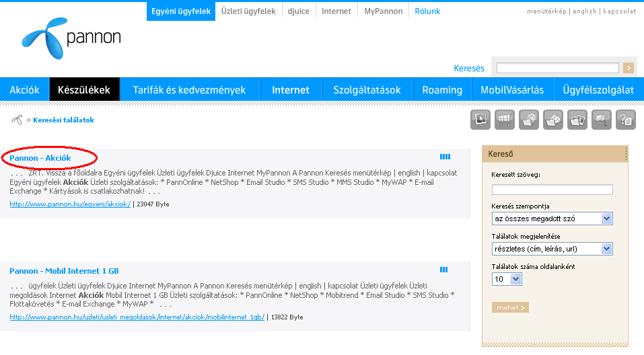Open the folder with envelopes icon
644x355 pixels.
pyautogui.click(x=553, y=120)
